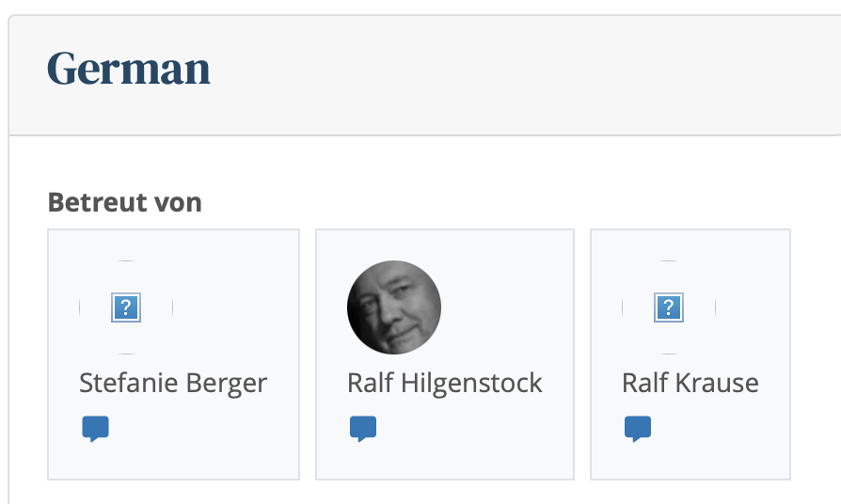
Task: Open Stefanie Berger's profile by name
Action: (x=173, y=384)
